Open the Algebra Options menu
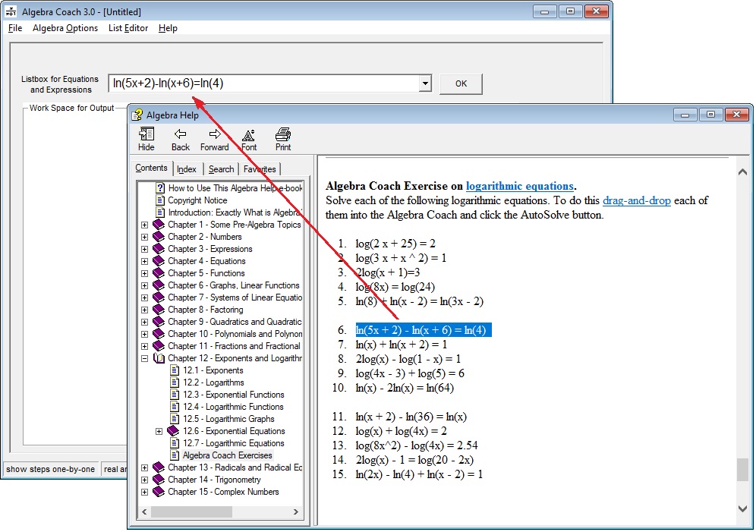 tap(65, 28)
